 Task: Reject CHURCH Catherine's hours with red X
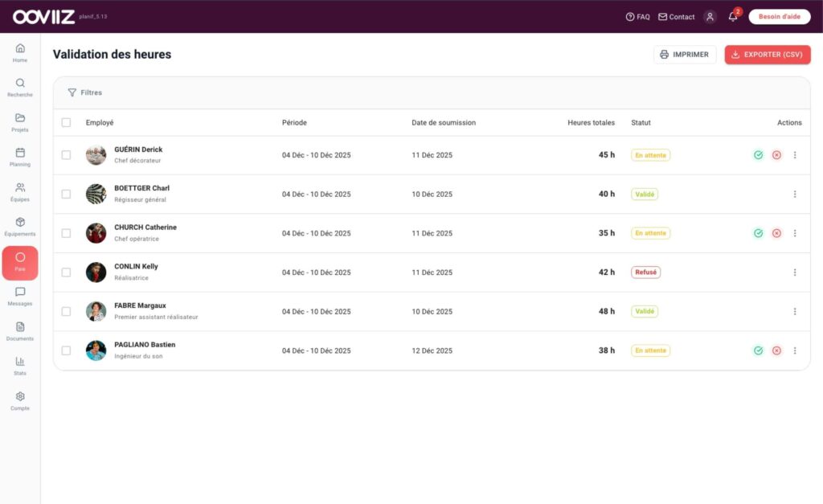(776, 233)
